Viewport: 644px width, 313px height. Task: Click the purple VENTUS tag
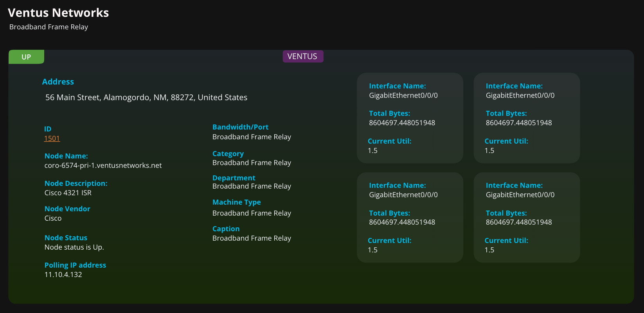(303, 56)
